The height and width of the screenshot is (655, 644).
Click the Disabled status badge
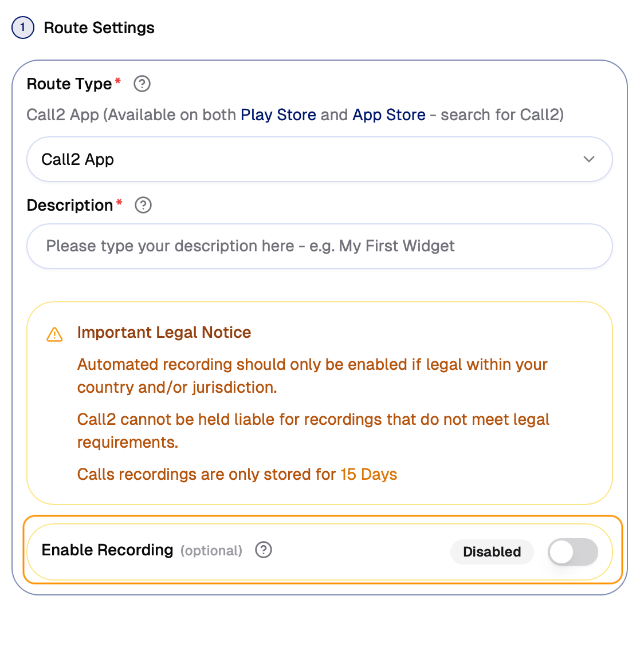[x=492, y=552]
